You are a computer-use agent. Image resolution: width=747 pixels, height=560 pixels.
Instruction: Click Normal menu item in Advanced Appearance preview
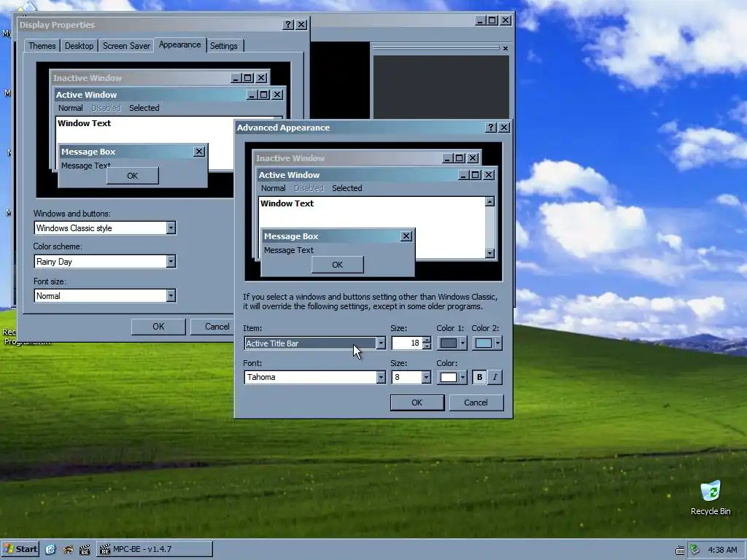coord(273,188)
